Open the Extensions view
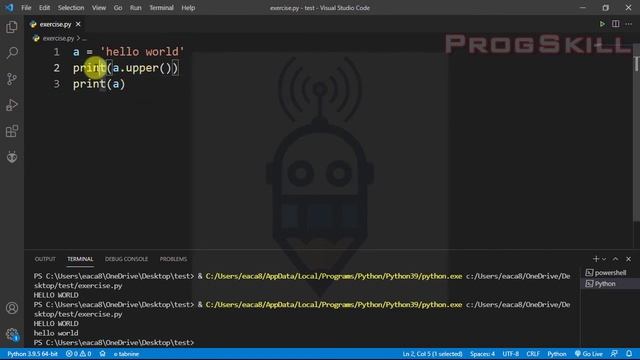This screenshot has width=640, height=360. [x=12, y=131]
